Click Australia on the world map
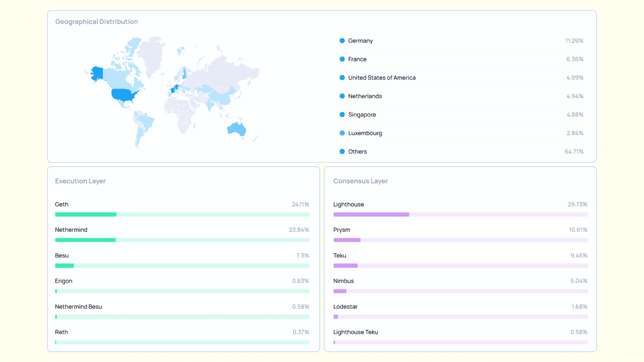Image resolution: width=644 pixels, height=362 pixels. pos(237,129)
